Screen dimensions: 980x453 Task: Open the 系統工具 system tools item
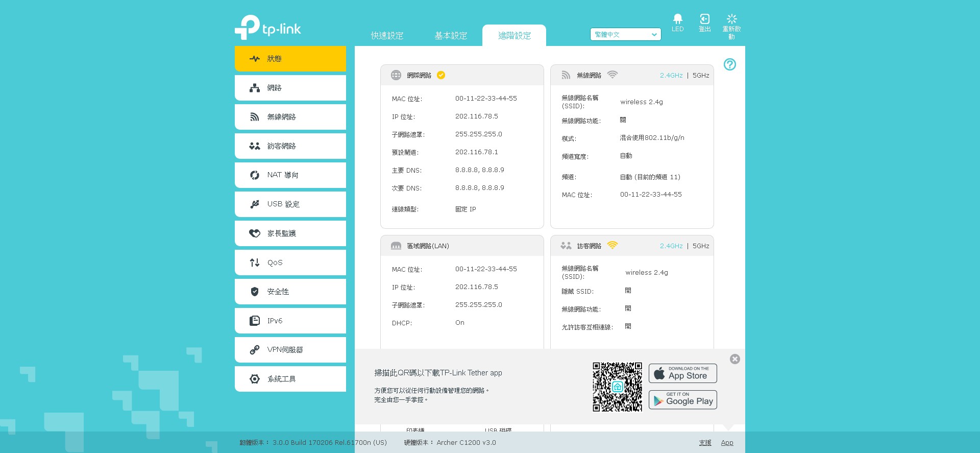(x=290, y=379)
